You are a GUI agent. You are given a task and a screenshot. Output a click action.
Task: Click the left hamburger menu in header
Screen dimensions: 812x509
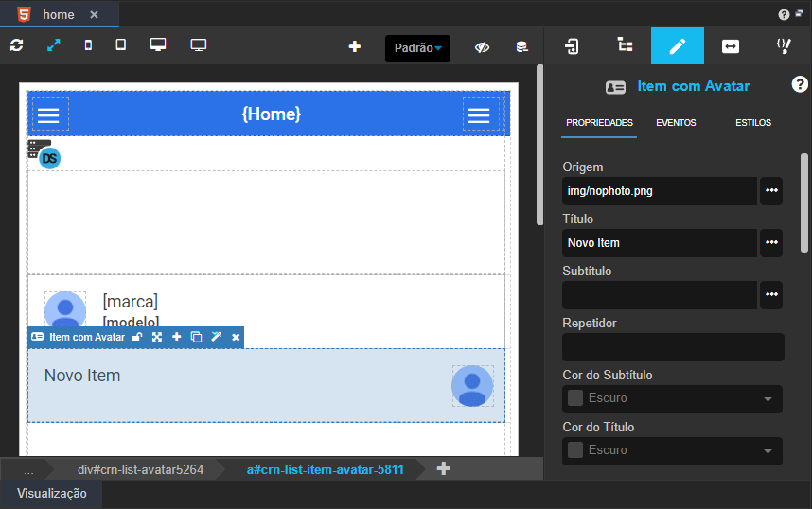48,115
